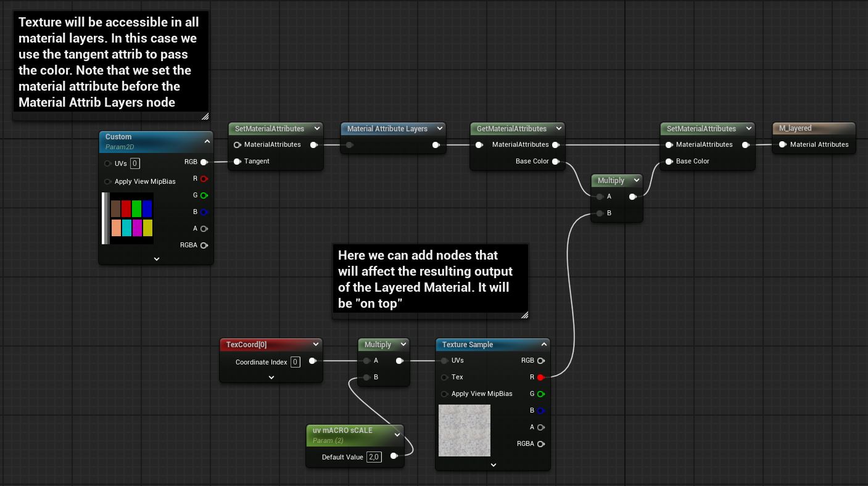868x486 pixels.
Task: Select the GetMaterialAttributes node title
Action: point(512,128)
